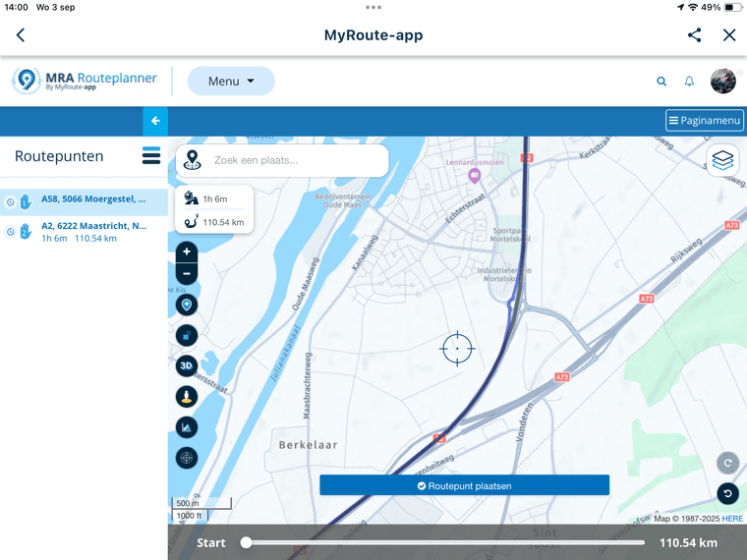The height and width of the screenshot is (560, 747).
Task: Click the crosshair target on the map
Action: click(457, 349)
